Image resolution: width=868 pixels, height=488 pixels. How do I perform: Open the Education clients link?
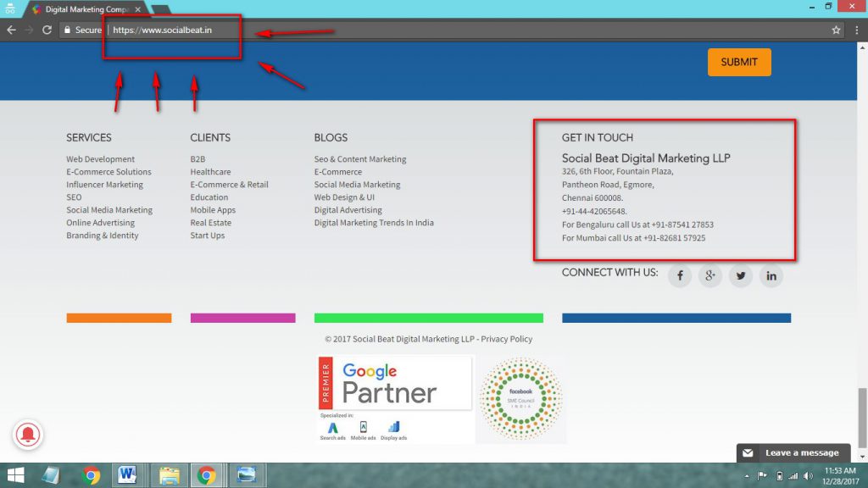[209, 197]
